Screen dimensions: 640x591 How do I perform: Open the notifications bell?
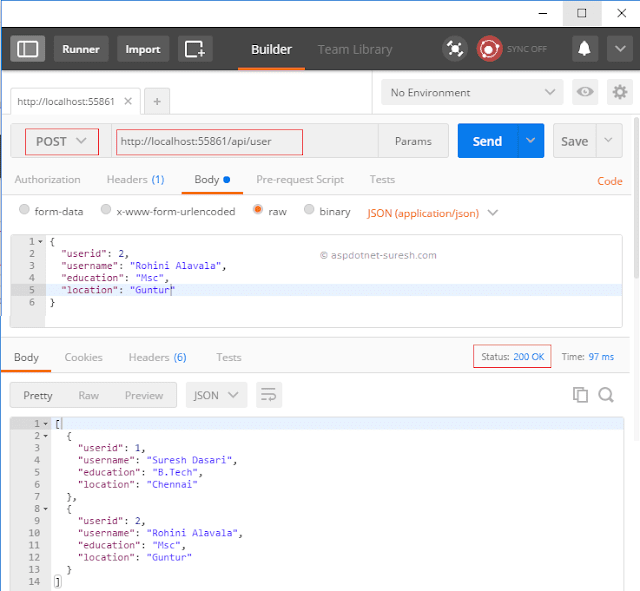tap(584, 49)
